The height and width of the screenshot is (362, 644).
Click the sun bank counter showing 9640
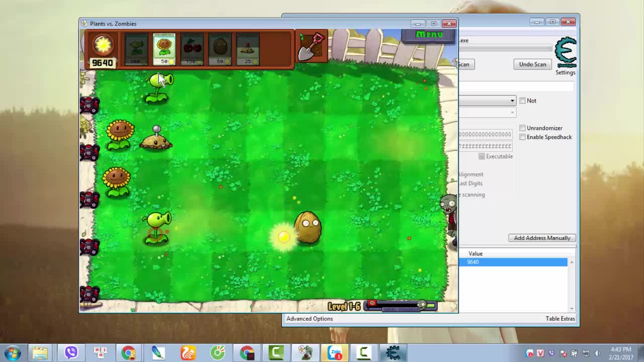pyautogui.click(x=102, y=63)
